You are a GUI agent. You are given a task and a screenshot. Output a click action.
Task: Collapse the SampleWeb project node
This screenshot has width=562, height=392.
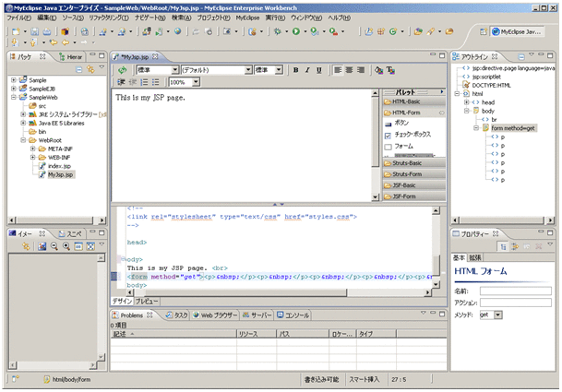13,98
